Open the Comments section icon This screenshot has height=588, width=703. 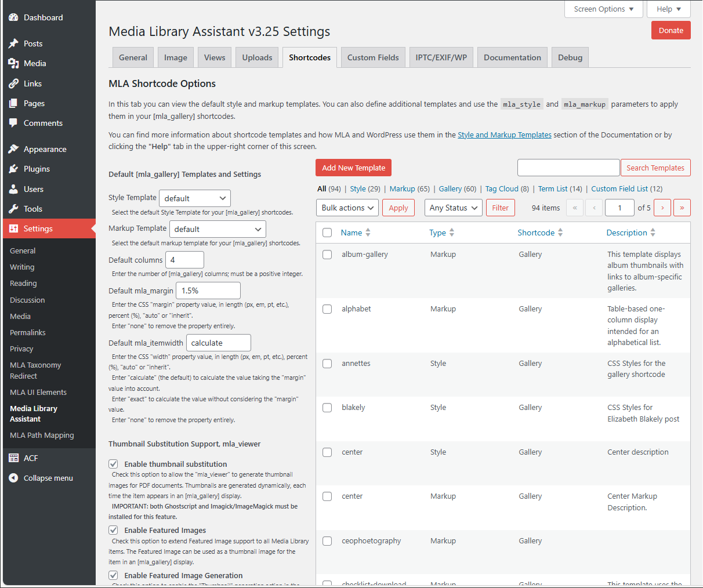pos(14,123)
